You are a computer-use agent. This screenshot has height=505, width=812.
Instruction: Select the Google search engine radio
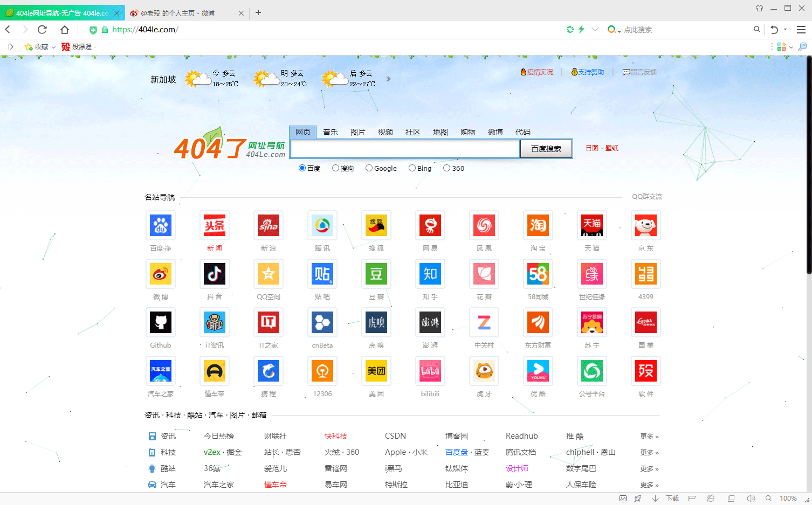[x=369, y=168]
